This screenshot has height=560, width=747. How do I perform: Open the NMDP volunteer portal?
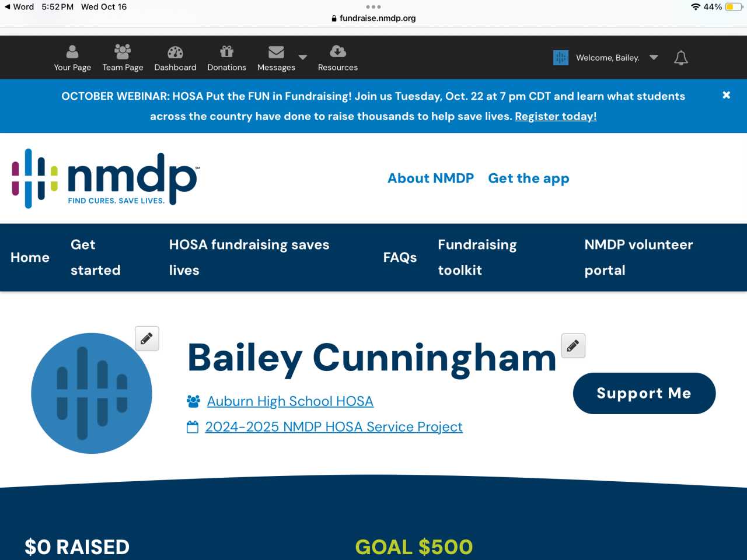(x=639, y=257)
